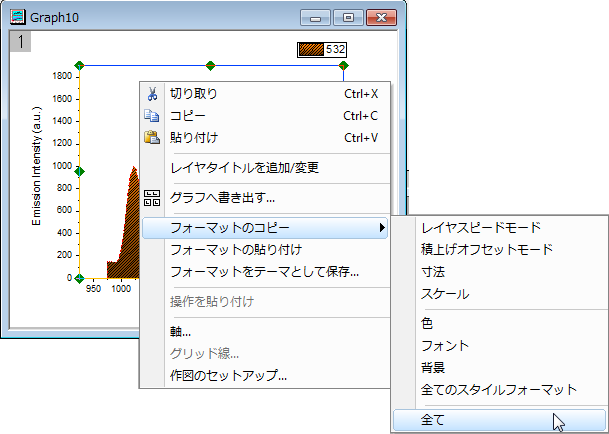Choose 全てのスタイルフォーマット in submenu
The width and height of the screenshot is (609, 434).
tap(499, 389)
